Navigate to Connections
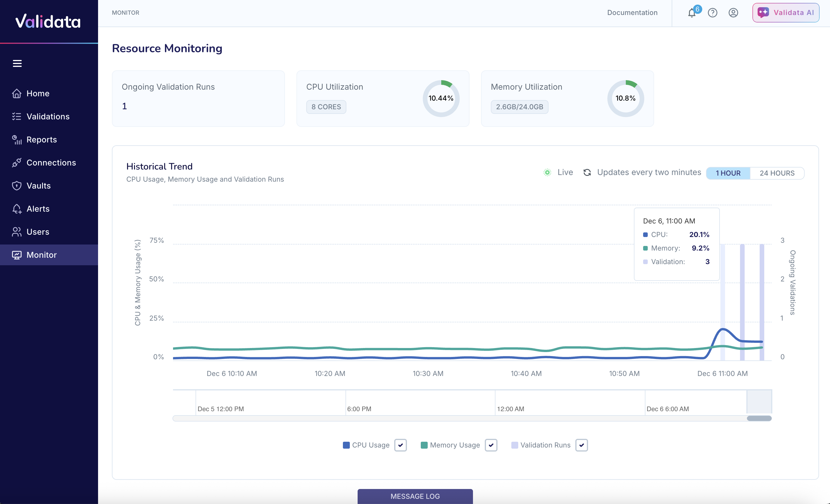The width and height of the screenshot is (830, 504). pos(51,162)
